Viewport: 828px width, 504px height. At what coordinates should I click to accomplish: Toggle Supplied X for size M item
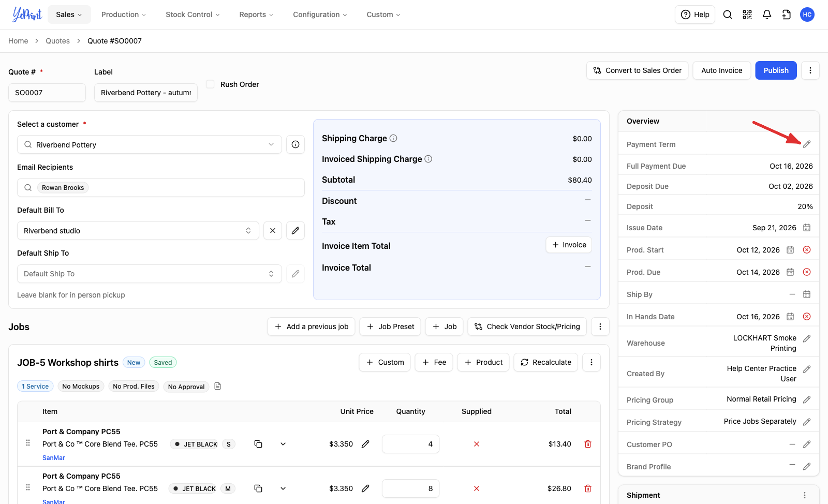477,488
